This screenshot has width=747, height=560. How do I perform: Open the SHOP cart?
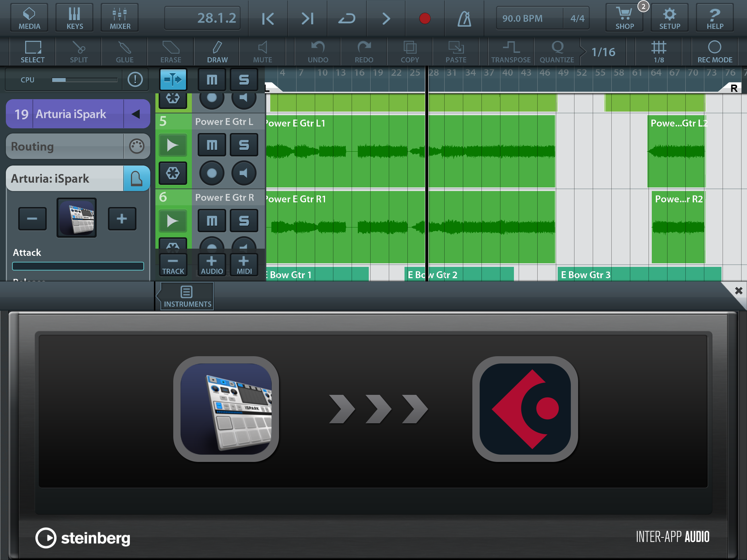click(x=624, y=17)
